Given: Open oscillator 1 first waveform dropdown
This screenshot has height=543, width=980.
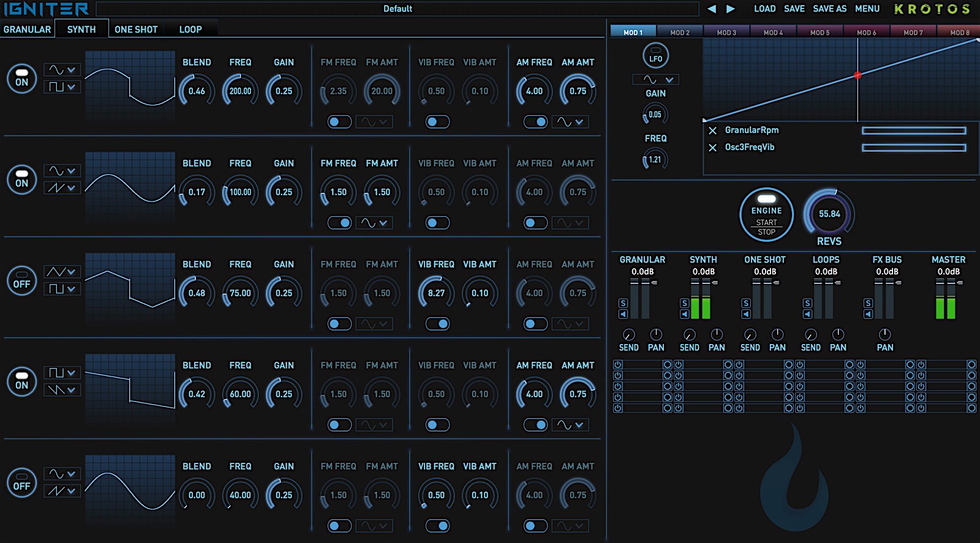Looking at the screenshot, I should [62, 70].
